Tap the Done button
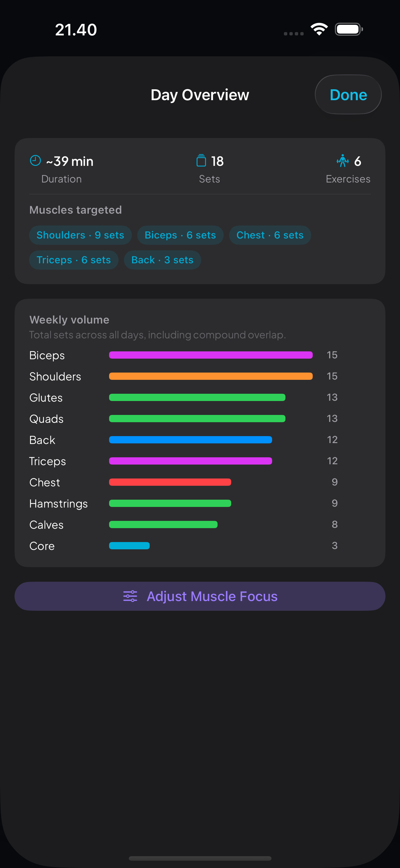Viewport: 400px width, 868px height. 348,94
